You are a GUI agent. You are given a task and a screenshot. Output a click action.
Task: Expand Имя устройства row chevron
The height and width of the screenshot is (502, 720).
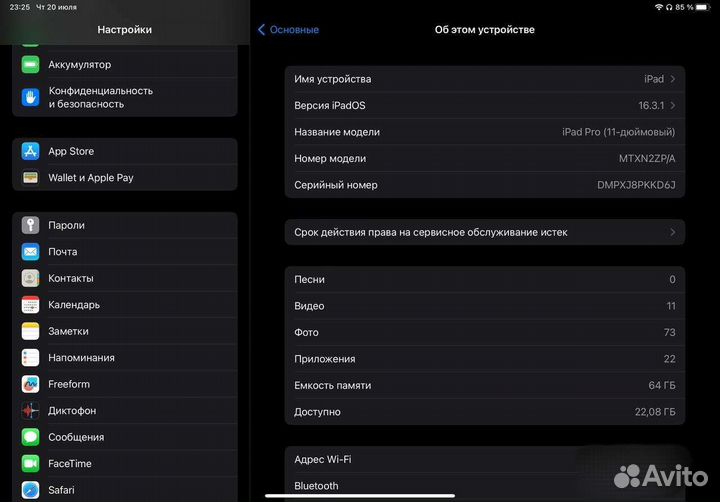(x=673, y=79)
